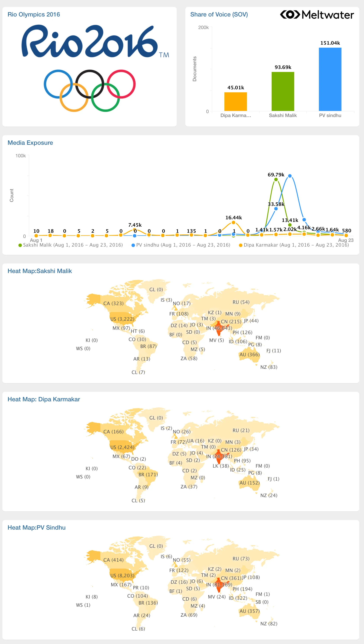Screen dimensions: 364x644
Task: Click the 33.58k blue data point
Action: [276, 208]
